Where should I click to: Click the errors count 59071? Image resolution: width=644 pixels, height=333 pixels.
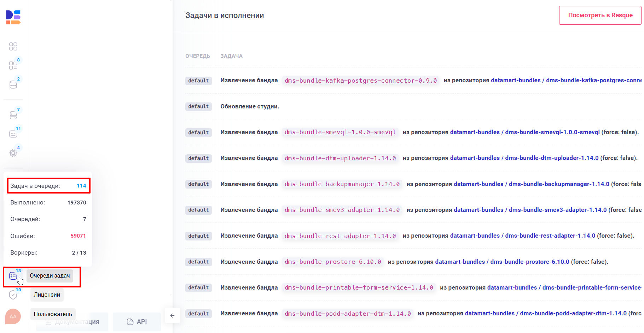pyautogui.click(x=78, y=236)
